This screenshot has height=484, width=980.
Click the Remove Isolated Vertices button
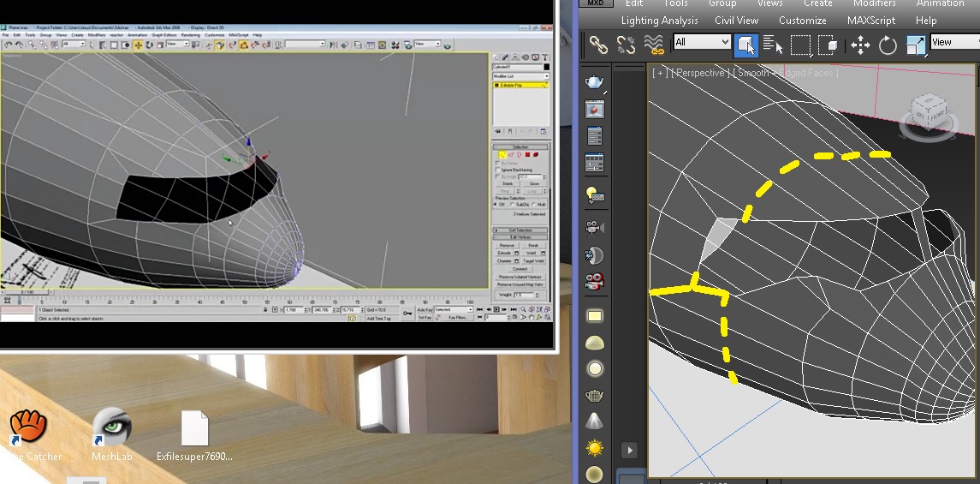520,277
